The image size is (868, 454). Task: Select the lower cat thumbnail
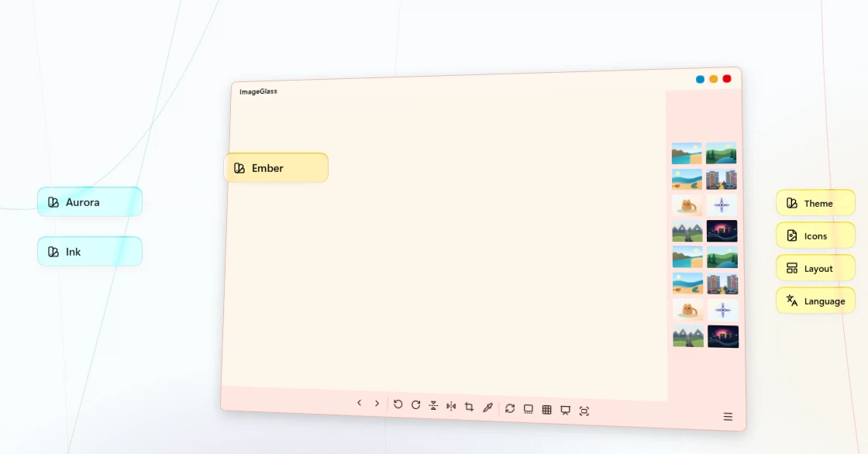pyautogui.click(x=688, y=310)
